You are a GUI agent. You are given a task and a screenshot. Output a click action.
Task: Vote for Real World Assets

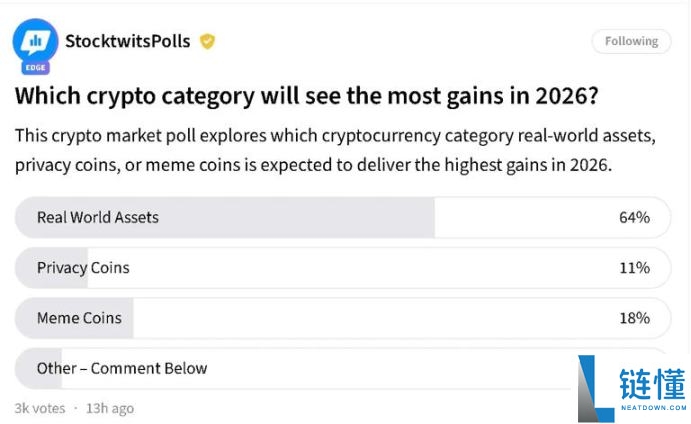click(343, 218)
